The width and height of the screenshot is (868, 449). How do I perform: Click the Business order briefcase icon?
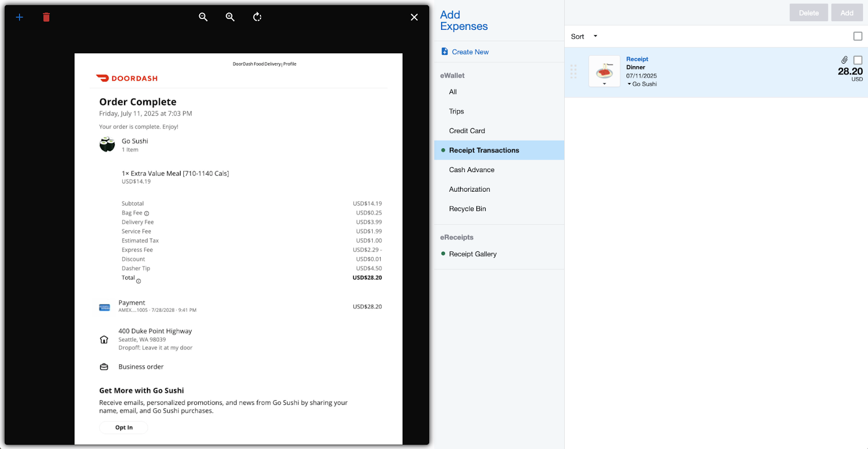click(104, 367)
